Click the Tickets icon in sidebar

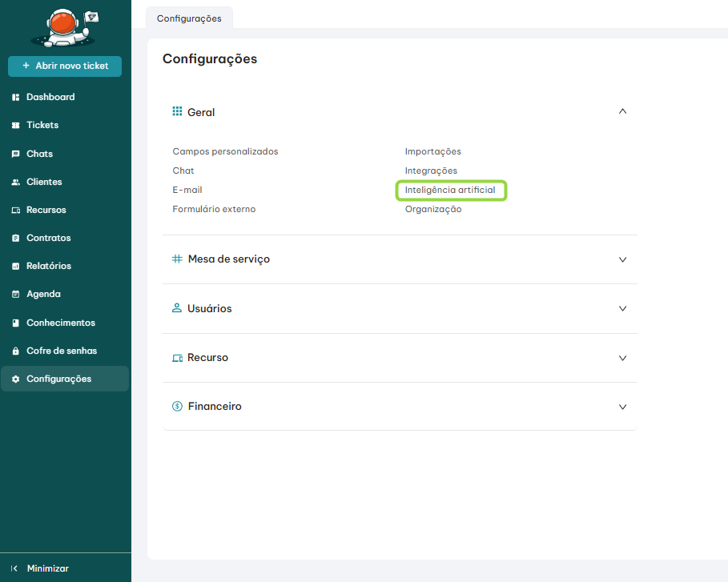click(15, 126)
